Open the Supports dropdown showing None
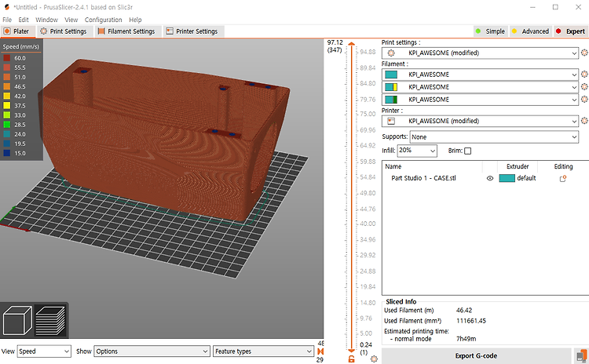 click(494, 137)
